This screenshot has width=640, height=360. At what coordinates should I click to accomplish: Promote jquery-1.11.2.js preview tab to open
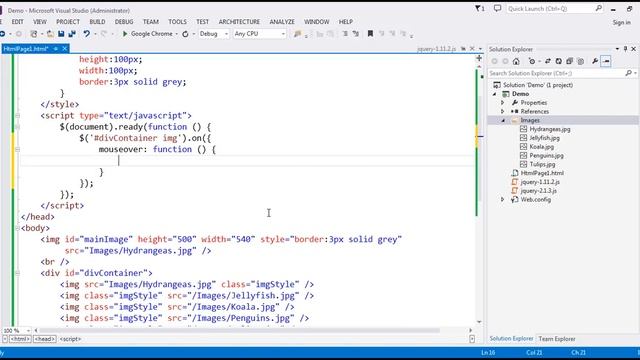[x=463, y=49]
